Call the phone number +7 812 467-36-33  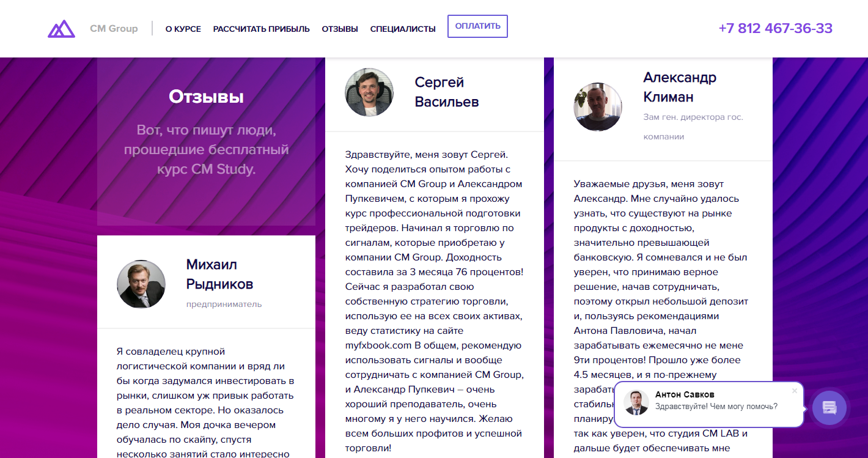coord(775,28)
